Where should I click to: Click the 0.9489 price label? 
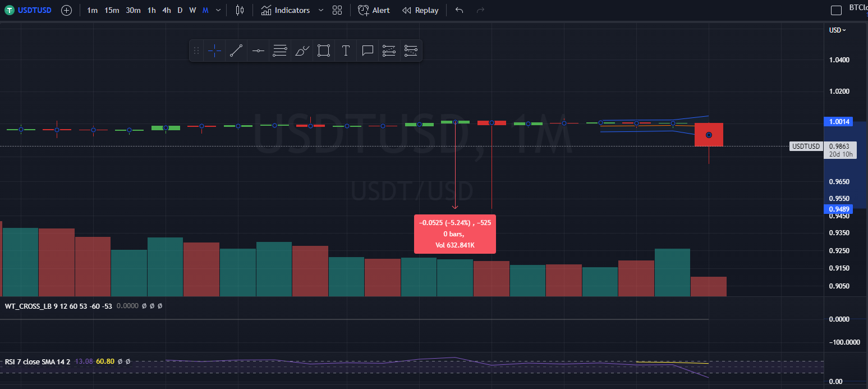838,209
